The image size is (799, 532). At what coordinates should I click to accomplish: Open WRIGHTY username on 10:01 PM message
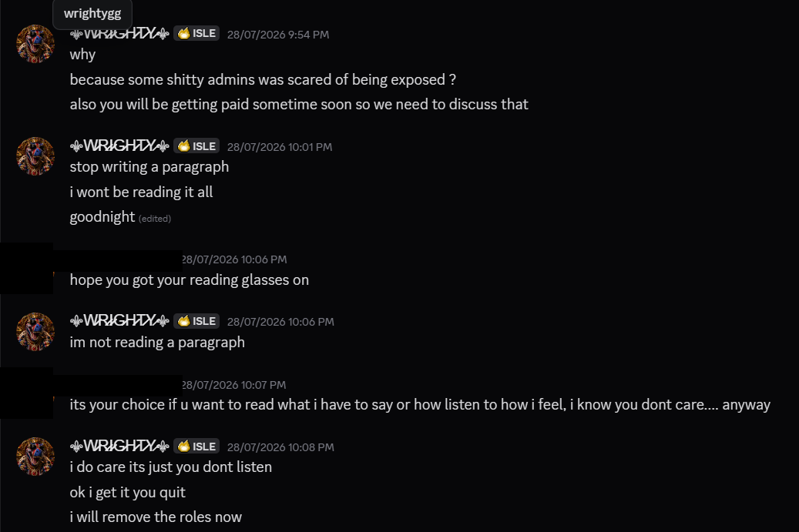[119, 146]
